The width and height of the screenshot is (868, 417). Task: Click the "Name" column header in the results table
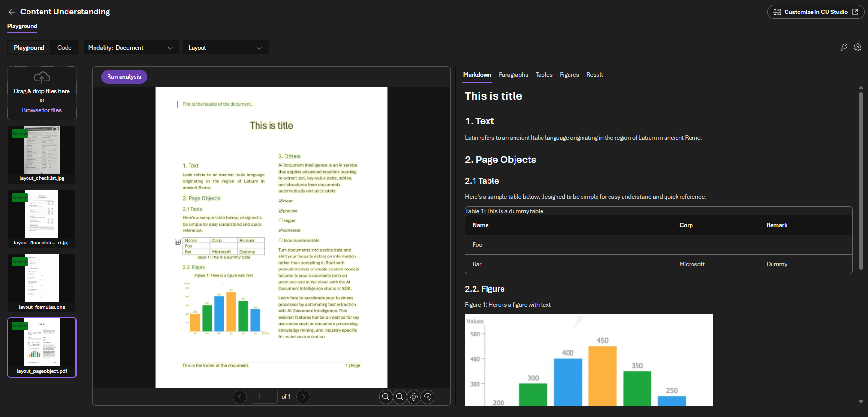(481, 225)
